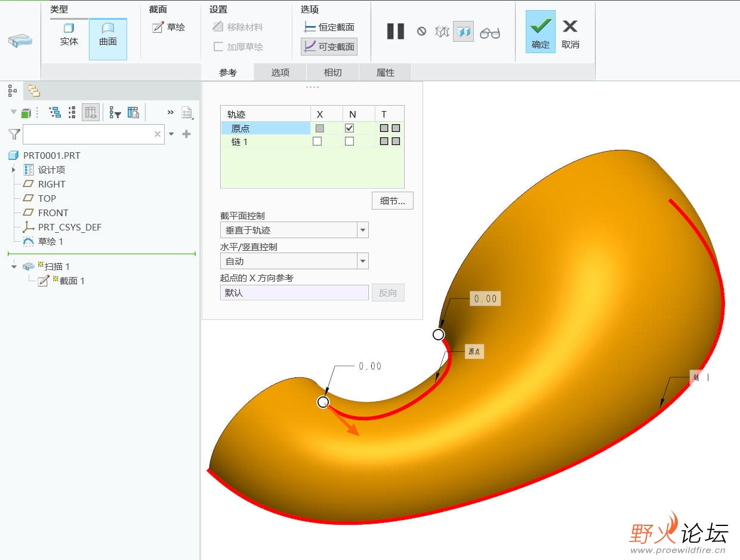The image size is (740, 560).
Task: Check the N box for 链 1
Action: 350,141
